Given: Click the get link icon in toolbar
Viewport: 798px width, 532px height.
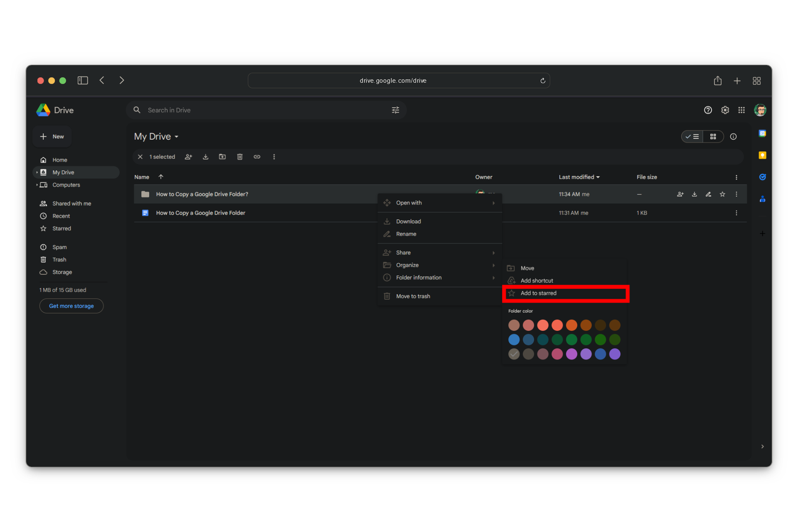Looking at the screenshot, I should tap(257, 157).
